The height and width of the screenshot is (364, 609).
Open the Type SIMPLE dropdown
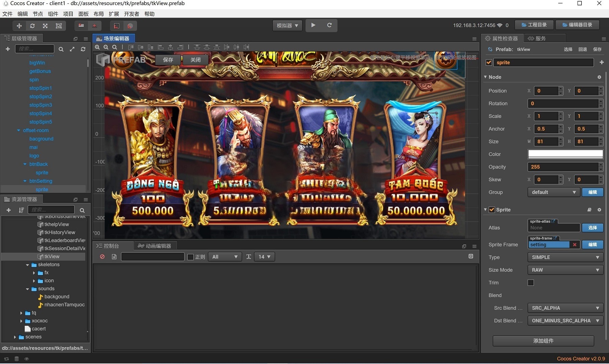pos(565,257)
